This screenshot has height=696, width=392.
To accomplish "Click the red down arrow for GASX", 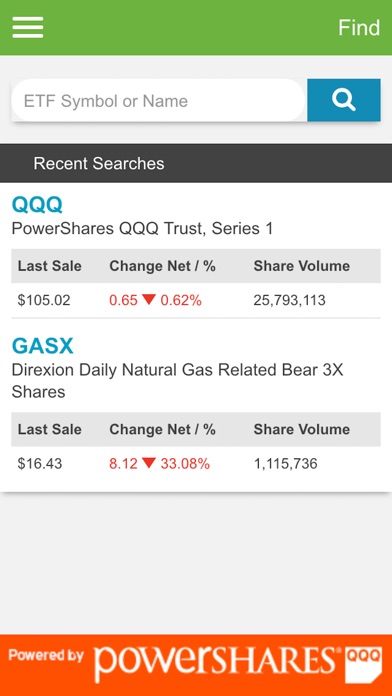I will [149, 463].
